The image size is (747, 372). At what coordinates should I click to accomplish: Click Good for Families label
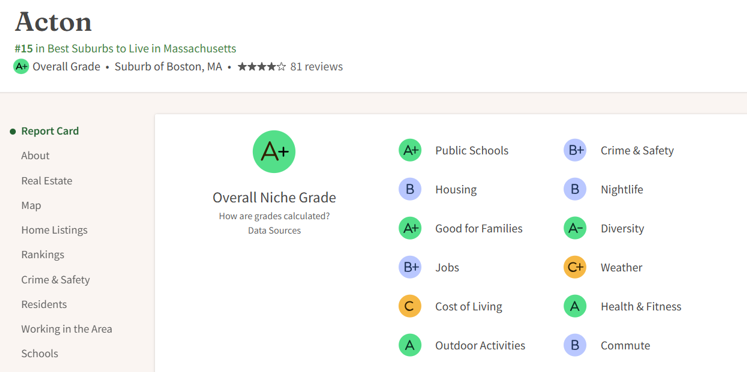tap(479, 229)
